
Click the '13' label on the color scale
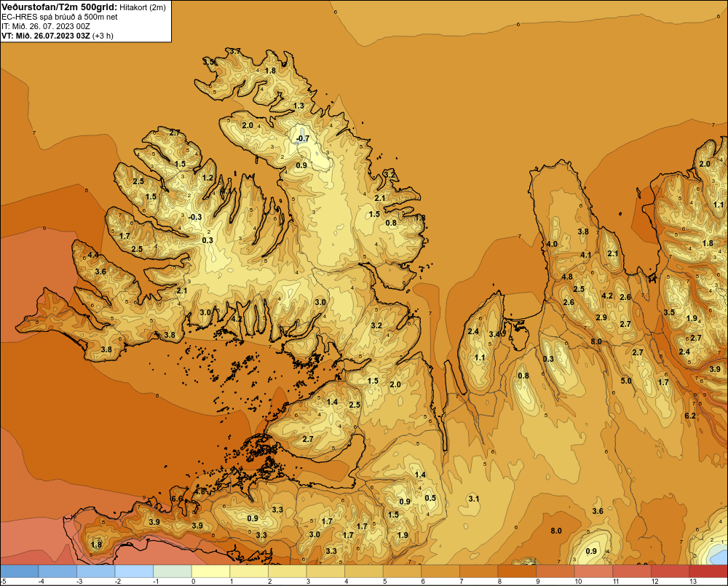(693, 582)
